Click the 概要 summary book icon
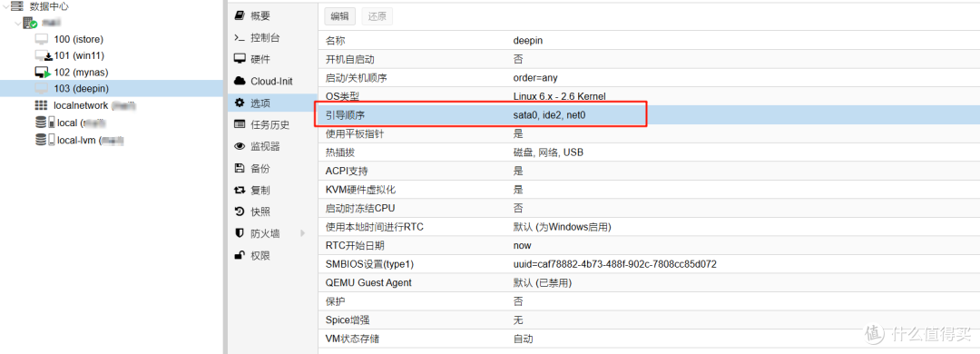The height and width of the screenshot is (354, 980). [239, 15]
